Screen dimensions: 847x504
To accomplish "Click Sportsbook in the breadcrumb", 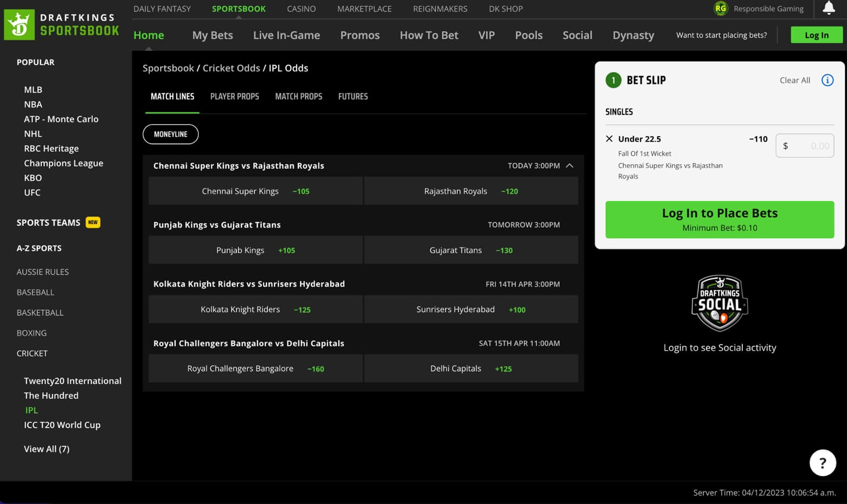I will pyautogui.click(x=168, y=68).
